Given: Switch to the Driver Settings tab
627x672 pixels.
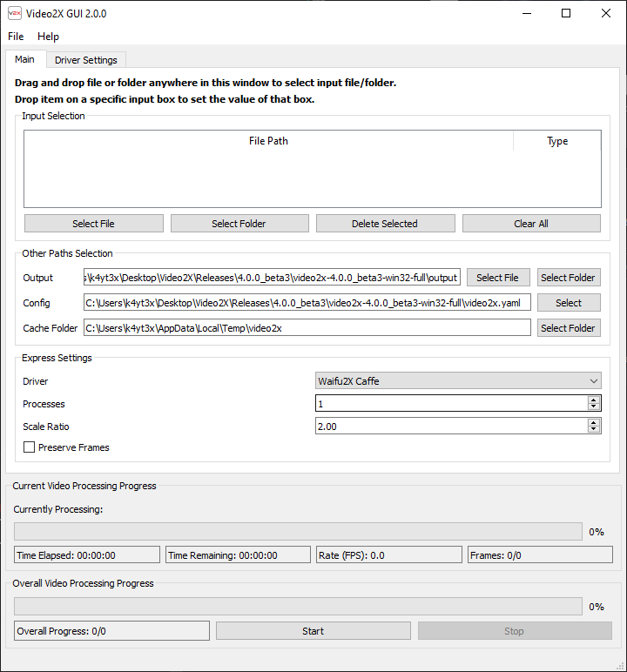Looking at the screenshot, I should pos(85,60).
